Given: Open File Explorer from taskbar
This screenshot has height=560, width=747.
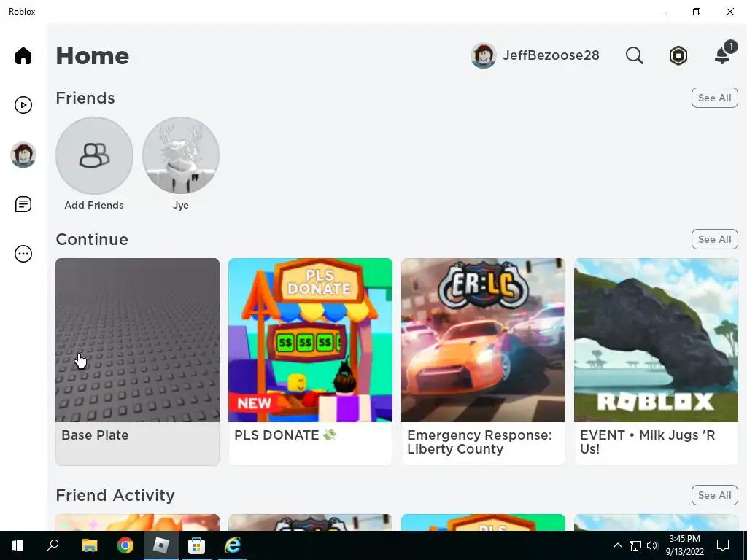Looking at the screenshot, I should click(x=89, y=545).
